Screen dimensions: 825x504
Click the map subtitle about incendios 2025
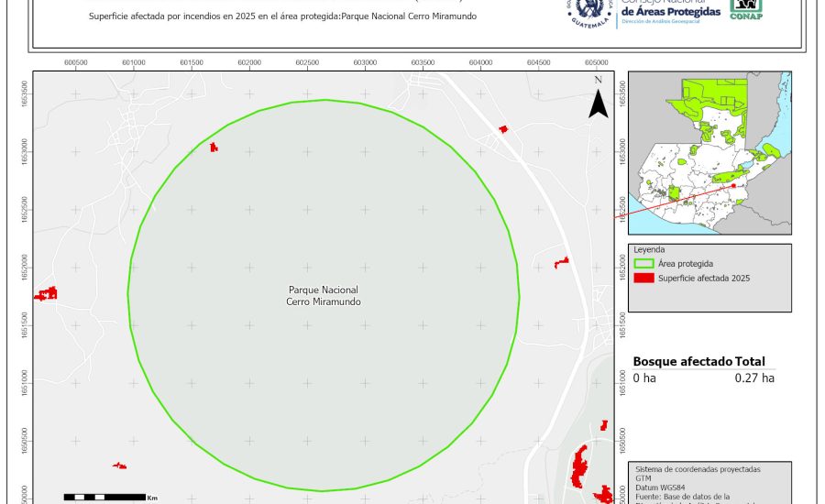click(284, 17)
